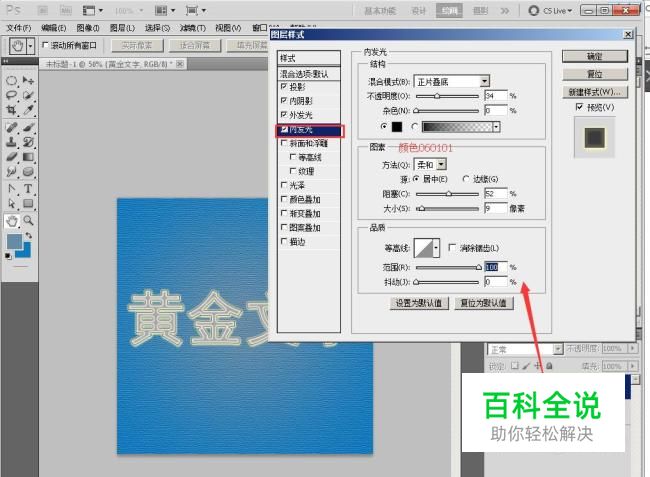Click the background color swatch
Viewport: 650px width, 477px height.
25,252
